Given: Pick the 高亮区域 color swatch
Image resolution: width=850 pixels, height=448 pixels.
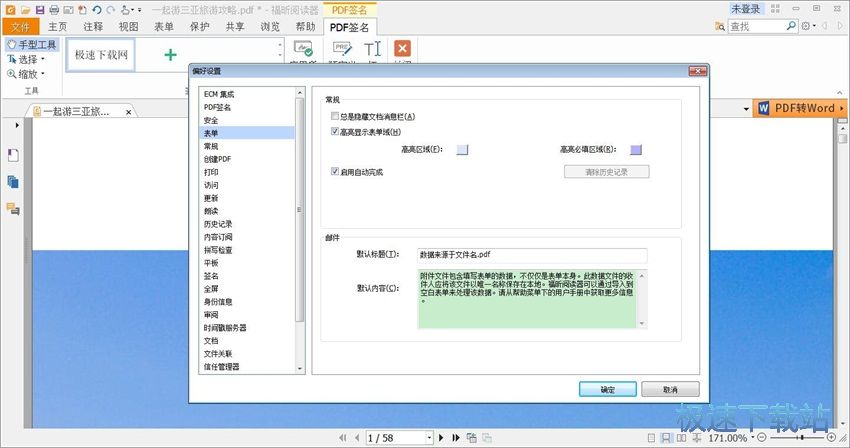Looking at the screenshot, I should tap(462, 149).
